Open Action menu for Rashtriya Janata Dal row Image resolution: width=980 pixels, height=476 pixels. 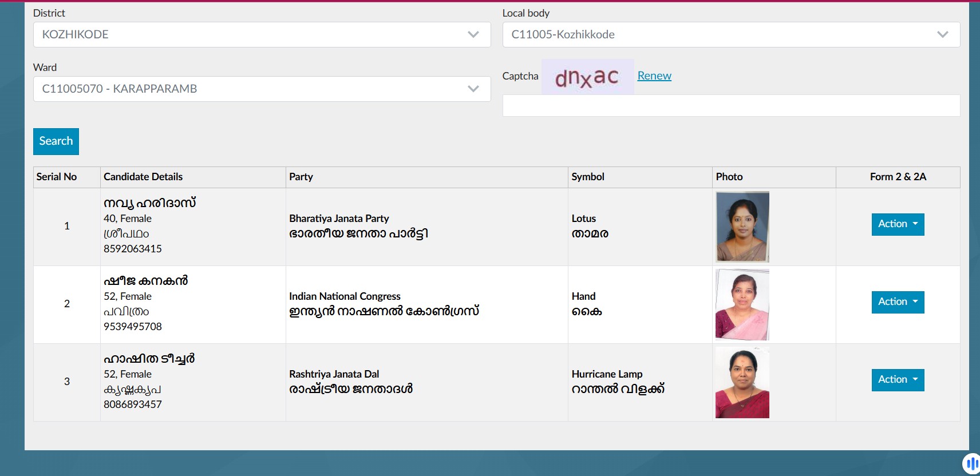point(897,380)
